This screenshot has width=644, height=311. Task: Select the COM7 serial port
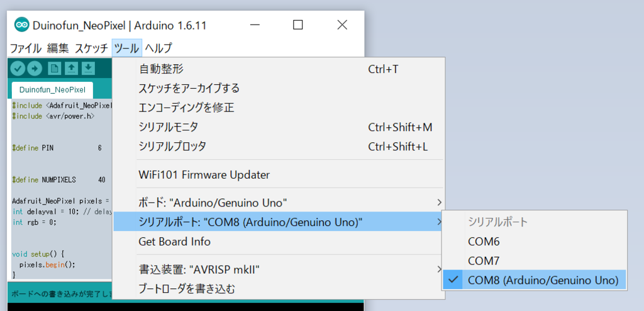pos(535,261)
